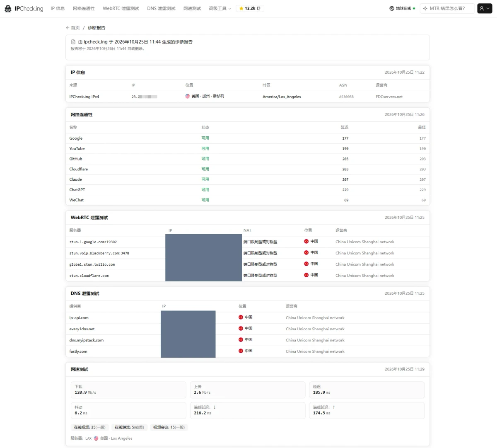Click stun.l.google.com:19302 server entry
497x448 pixels.
(x=93, y=242)
